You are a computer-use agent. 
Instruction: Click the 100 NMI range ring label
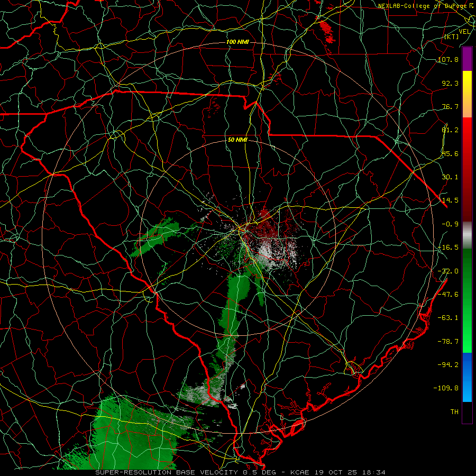pos(237,42)
